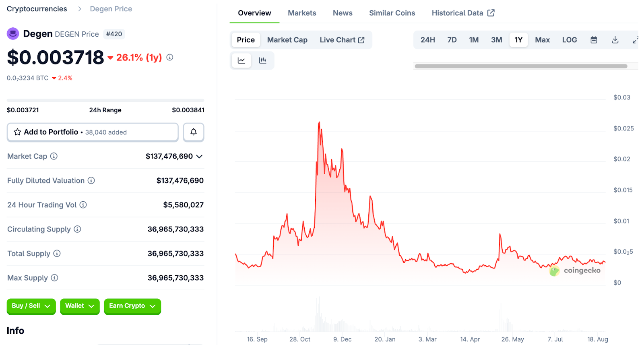Open the Earn Crypto dropdown
The height and width of the screenshot is (345, 644).
point(132,306)
